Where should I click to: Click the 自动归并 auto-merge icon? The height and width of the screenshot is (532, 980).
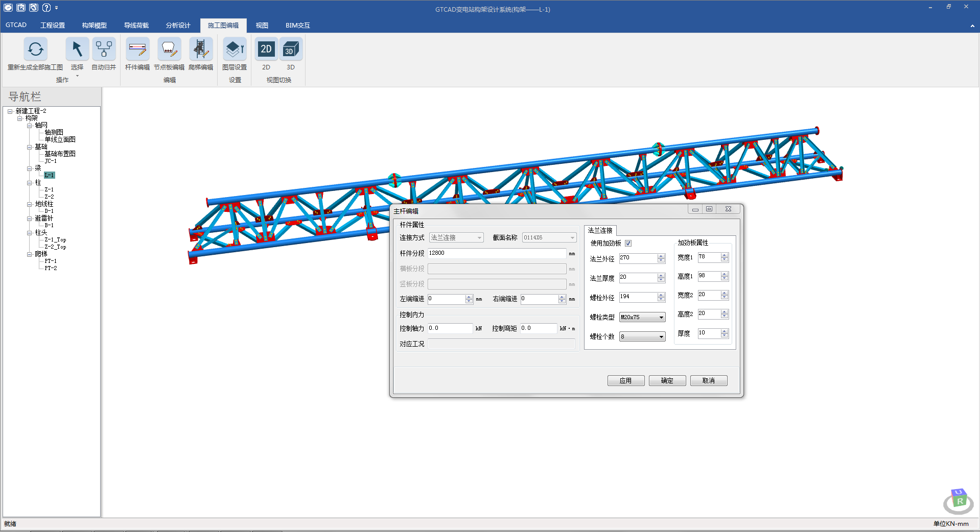pos(104,50)
